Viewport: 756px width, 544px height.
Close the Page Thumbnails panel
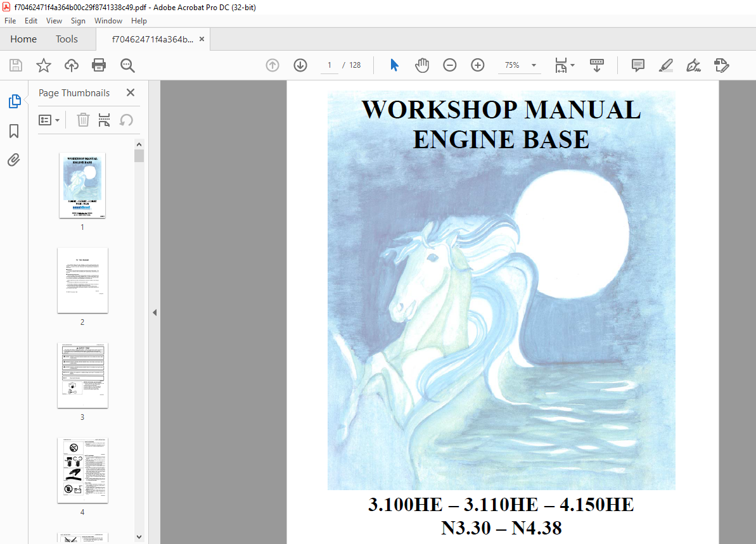coord(130,92)
